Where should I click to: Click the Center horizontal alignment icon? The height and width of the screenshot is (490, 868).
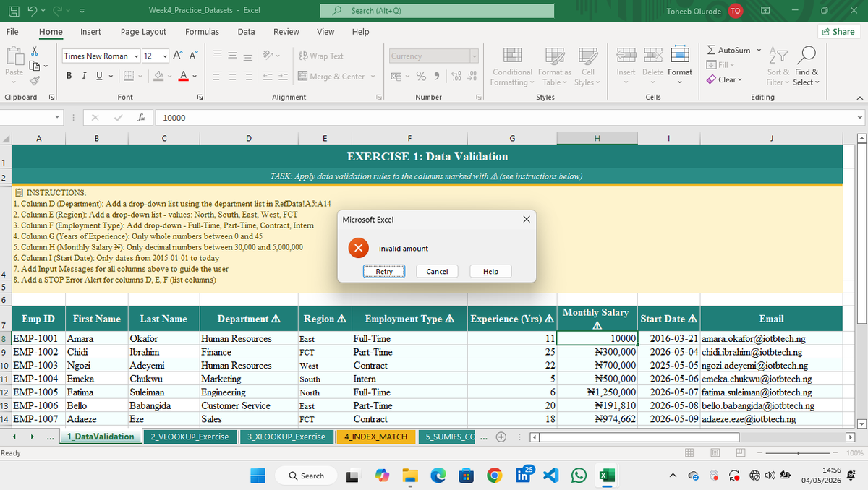click(231, 76)
